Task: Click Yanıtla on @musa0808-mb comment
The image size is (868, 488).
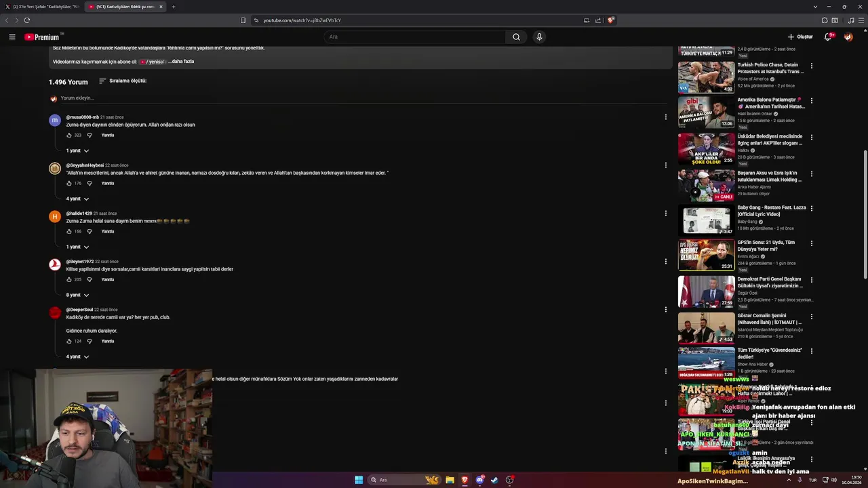Action: click(x=108, y=135)
